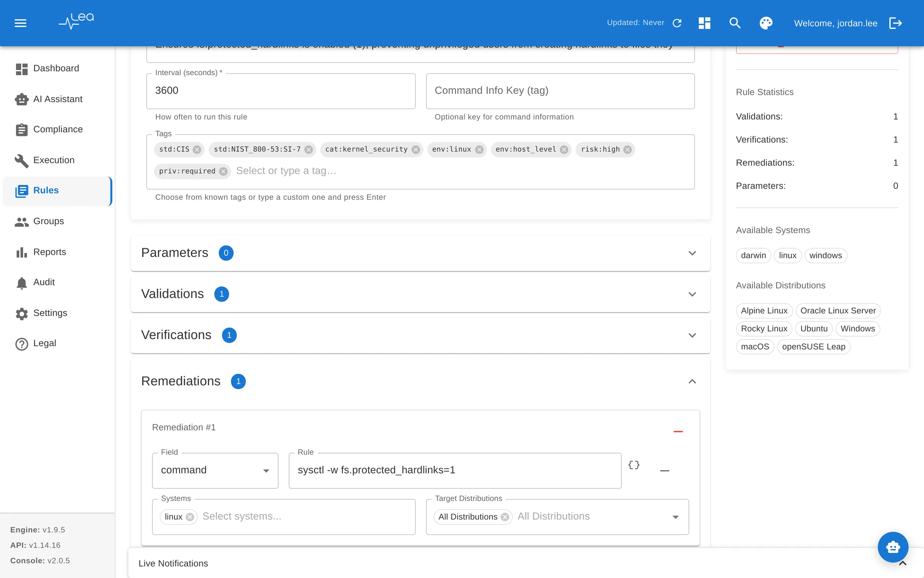This screenshot has width=924, height=578.
Task: Go to Dashboard in the sidebar
Action: tap(57, 68)
